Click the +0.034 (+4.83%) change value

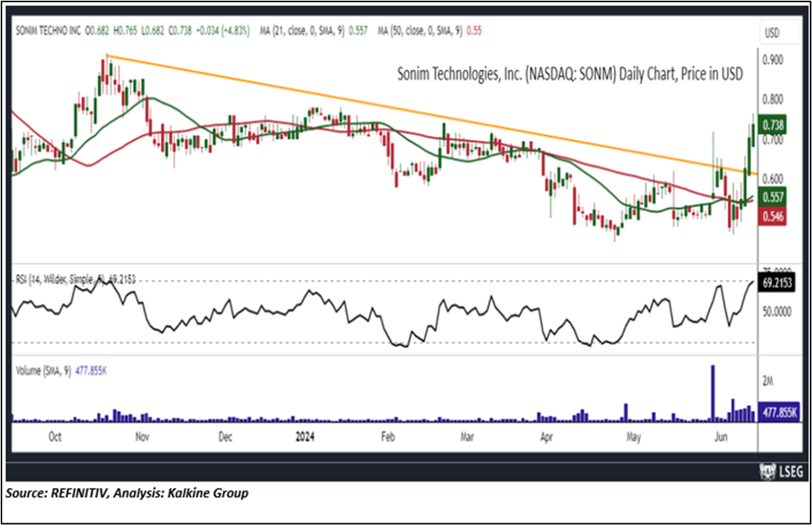coord(222,30)
